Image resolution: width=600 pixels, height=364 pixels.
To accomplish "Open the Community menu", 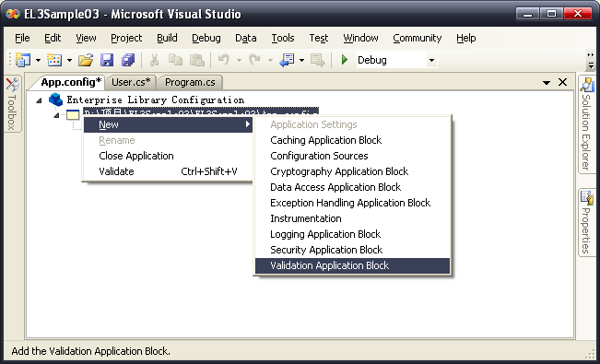I will coord(418,38).
